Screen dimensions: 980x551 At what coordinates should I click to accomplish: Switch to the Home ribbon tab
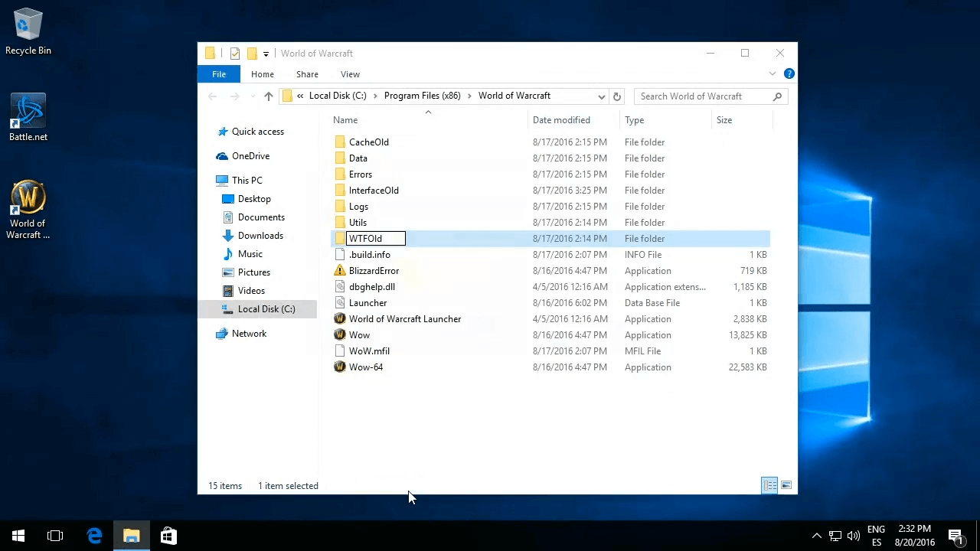tap(263, 74)
